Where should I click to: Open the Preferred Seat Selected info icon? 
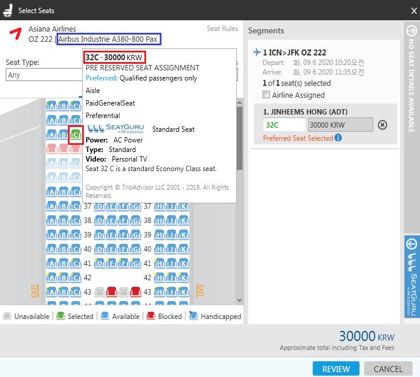pyautogui.click(x=338, y=137)
